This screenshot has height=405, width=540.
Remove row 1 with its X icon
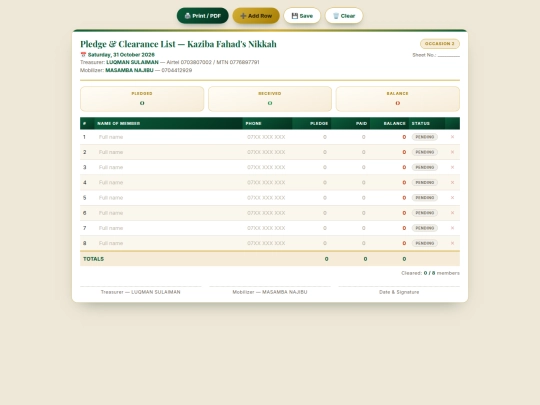(x=453, y=137)
